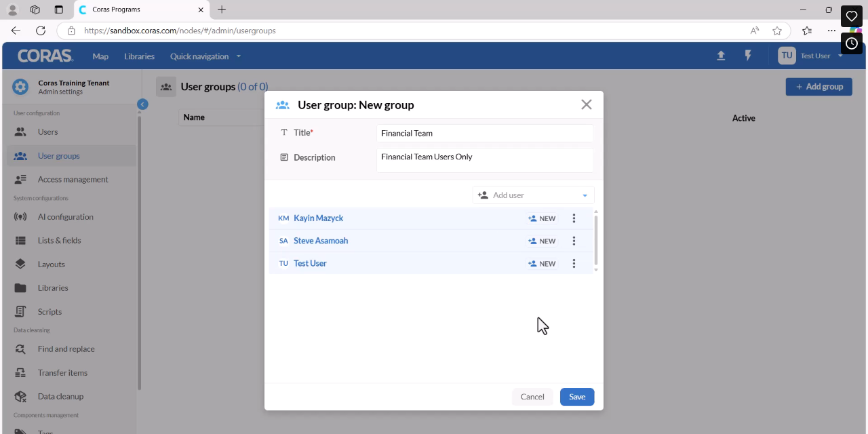
Task: Open the Test User link in list
Action: pos(310,263)
